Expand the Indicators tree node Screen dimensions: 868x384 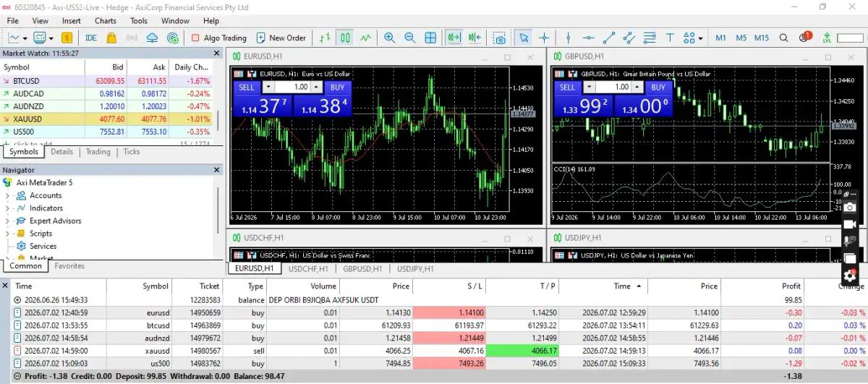click(7, 208)
